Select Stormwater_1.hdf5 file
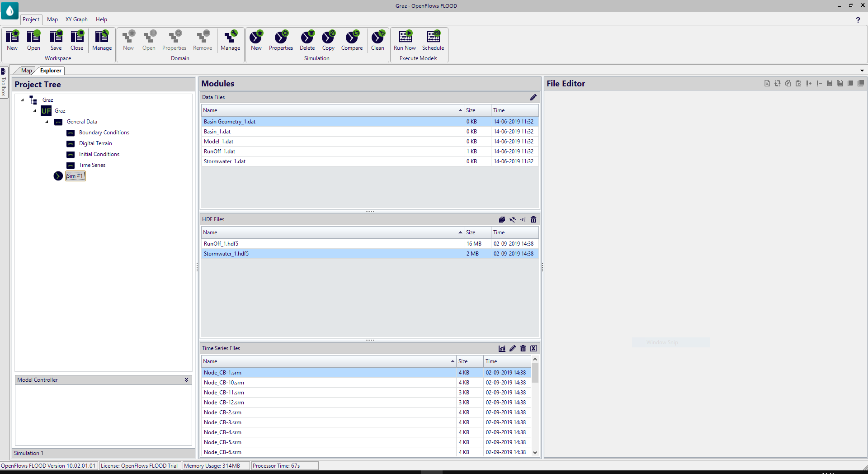 (370, 254)
